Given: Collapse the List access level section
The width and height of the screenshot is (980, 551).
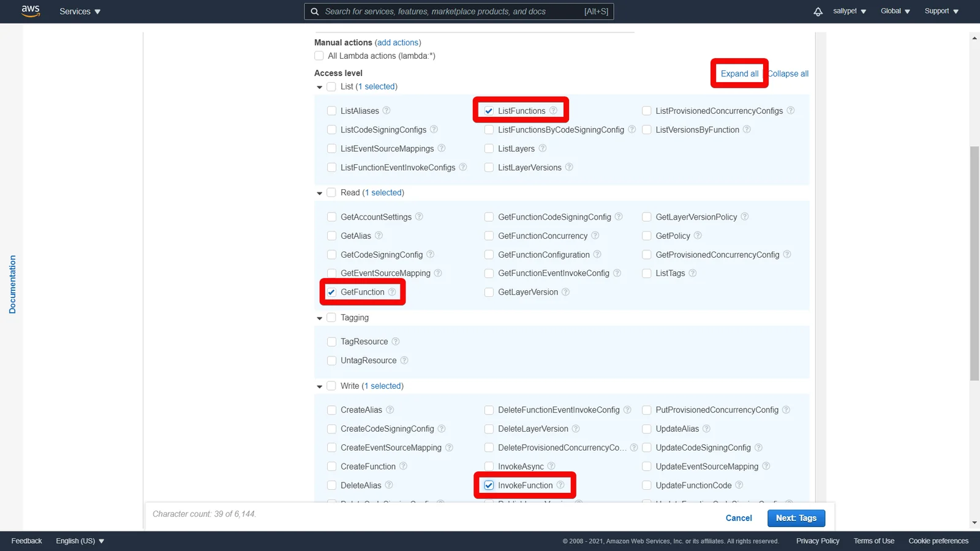Looking at the screenshot, I should [x=319, y=88].
